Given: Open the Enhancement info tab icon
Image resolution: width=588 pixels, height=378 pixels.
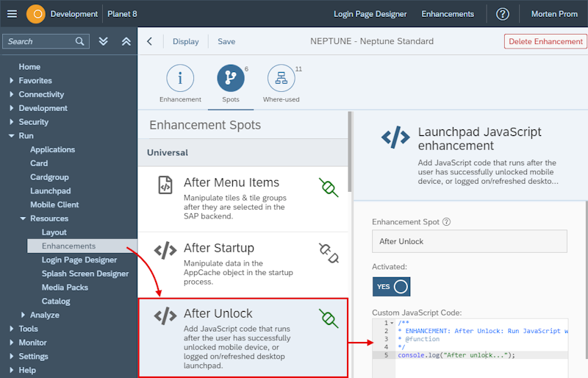Looking at the screenshot, I should pos(180,78).
